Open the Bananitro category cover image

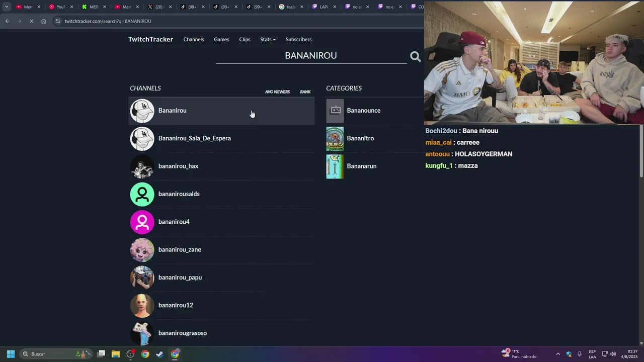click(335, 138)
